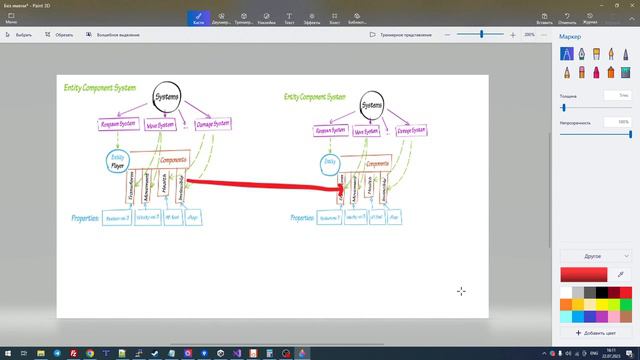Viewport: 640px width, 360px height.
Task: Choose the purple color swatch
Action: [x=602, y=316]
